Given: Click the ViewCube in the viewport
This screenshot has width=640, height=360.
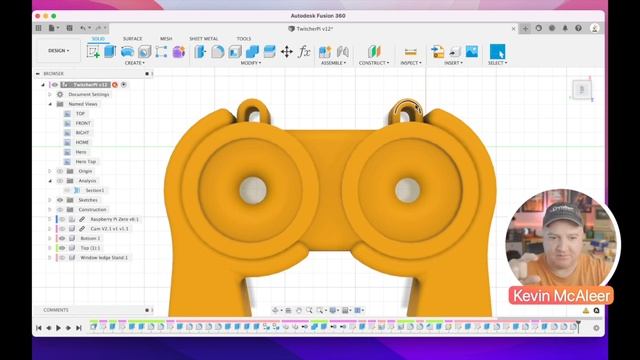Looking at the screenshot, I should (x=582, y=89).
